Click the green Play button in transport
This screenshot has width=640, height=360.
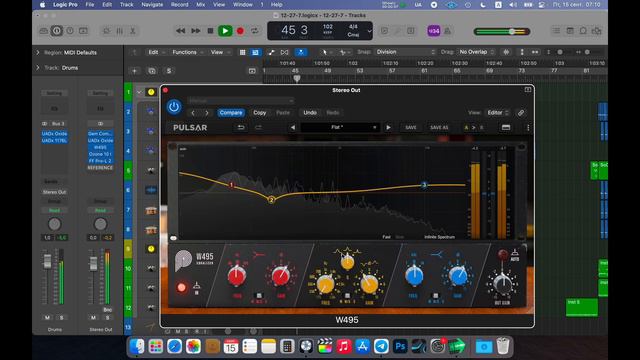coord(225,31)
